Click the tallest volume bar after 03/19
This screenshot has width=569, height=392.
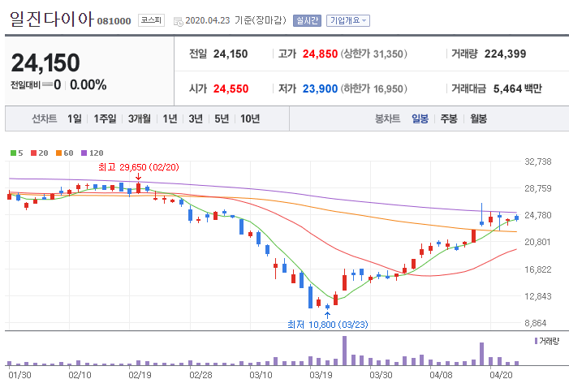point(344,351)
